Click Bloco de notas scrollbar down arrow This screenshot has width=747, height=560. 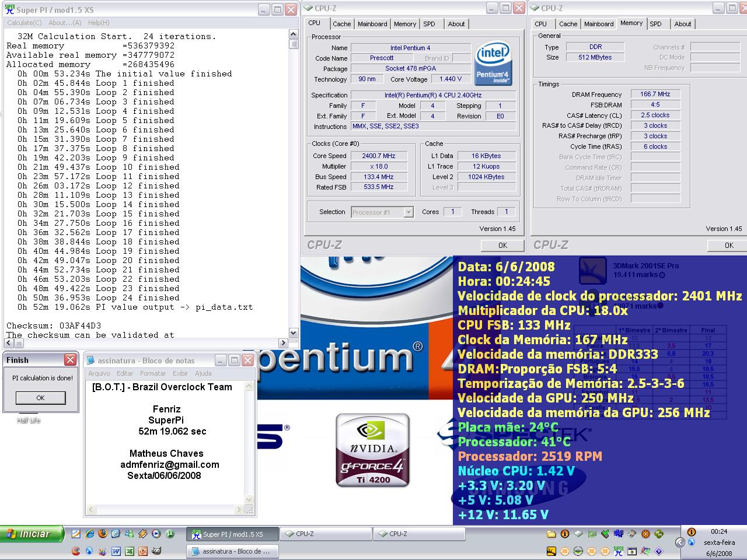tap(249, 500)
